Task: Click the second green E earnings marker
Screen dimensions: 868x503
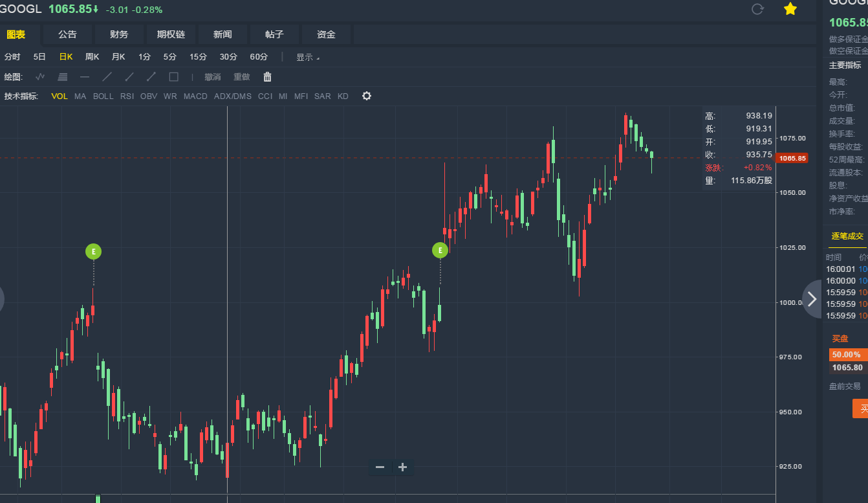Action: point(440,251)
